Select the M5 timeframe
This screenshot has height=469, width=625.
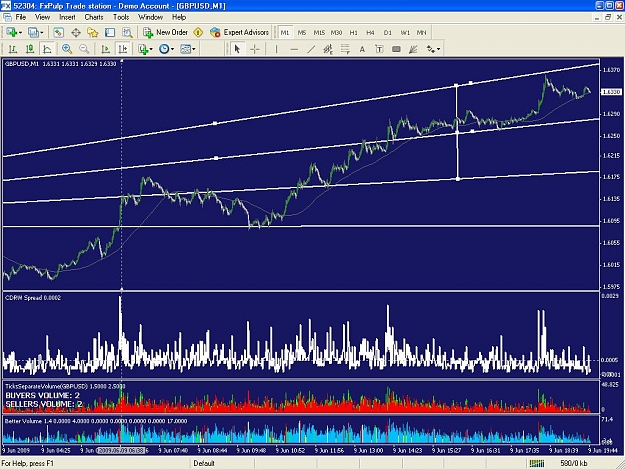[302, 33]
